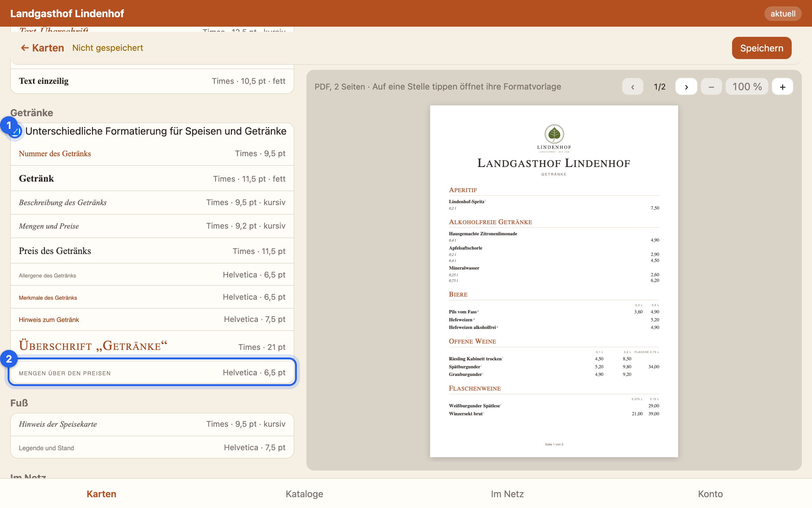Switch to the Im Netz tab
The width and height of the screenshot is (812, 508).
pyautogui.click(x=507, y=493)
